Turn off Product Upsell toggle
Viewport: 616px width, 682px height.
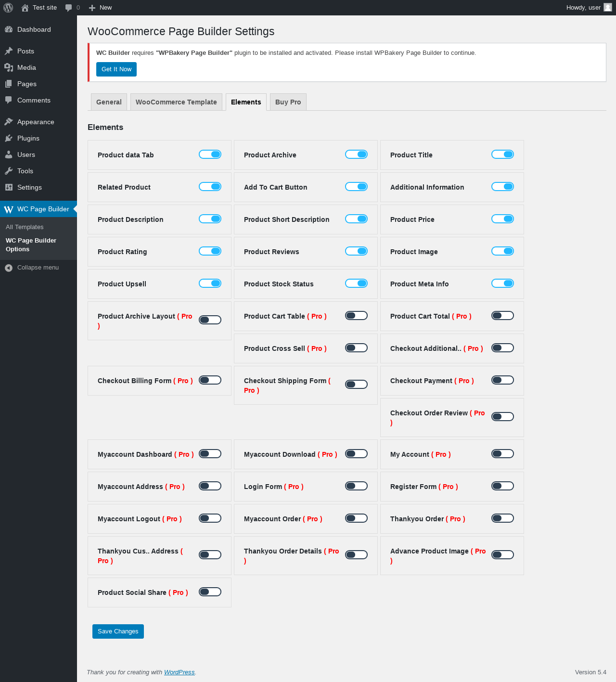210,283
